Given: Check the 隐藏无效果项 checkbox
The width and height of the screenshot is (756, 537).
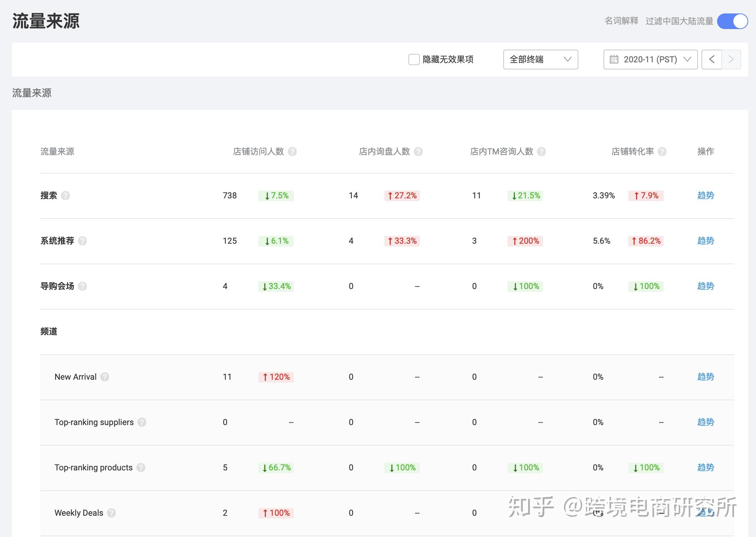Looking at the screenshot, I should tap(414, 60).
